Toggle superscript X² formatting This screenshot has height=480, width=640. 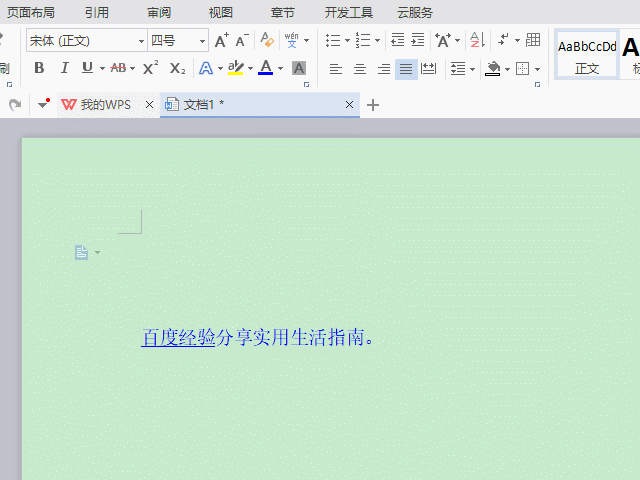tap(151, 67)
